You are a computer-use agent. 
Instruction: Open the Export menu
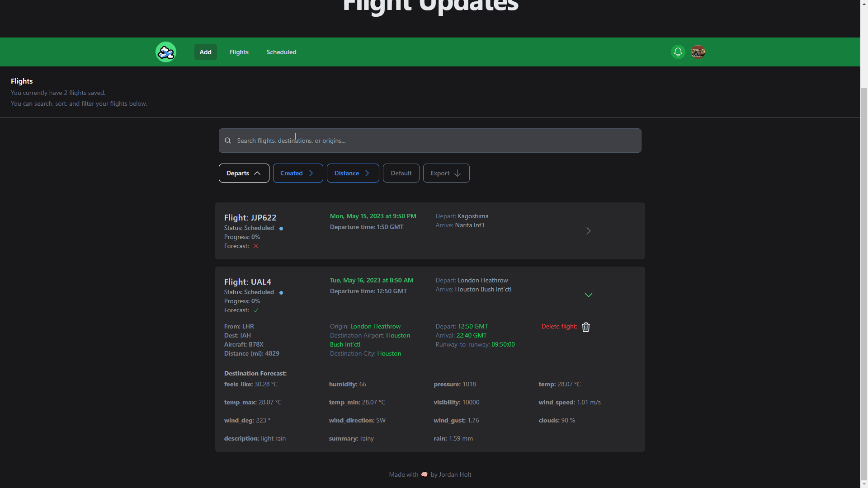(x=446, y=173)
